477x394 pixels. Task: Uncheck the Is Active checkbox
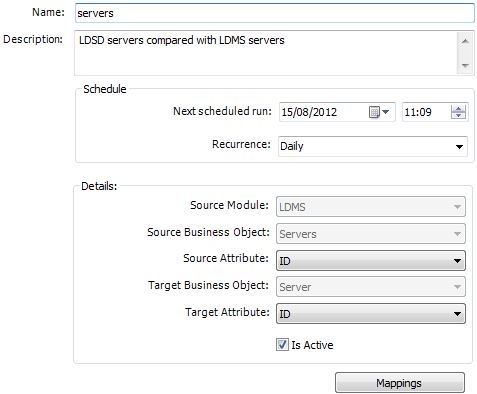(x=282, y=345)
